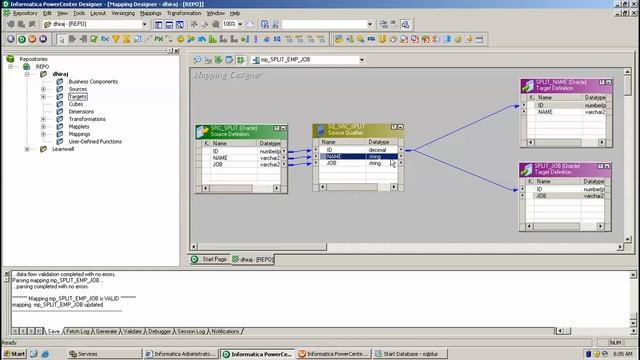Open Repository Manager with the R icon
This screenshot has height=360, width=640.
11,39
